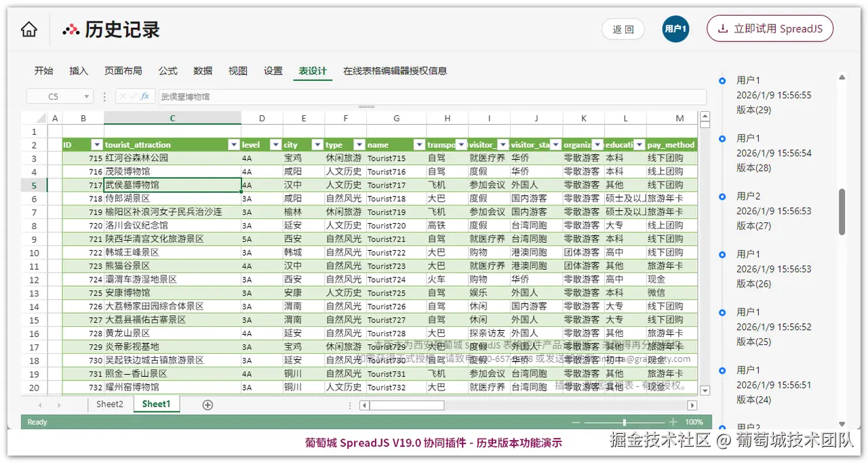Click the 用户1 avatar
The height and width of the screenshot is (463, 868).
[x=675, y=29]
